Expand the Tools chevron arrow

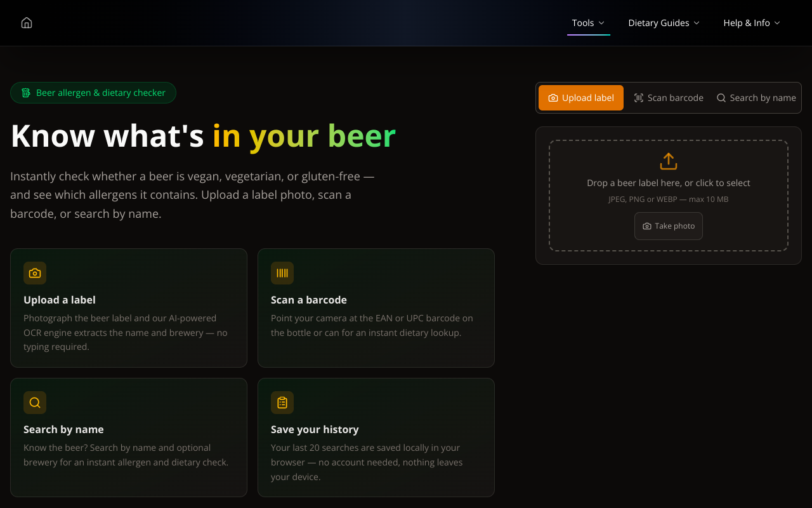[x=601, y=23]
